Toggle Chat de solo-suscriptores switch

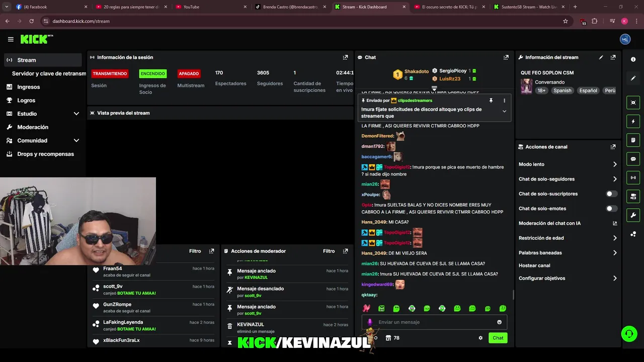(x=611, y=194)
